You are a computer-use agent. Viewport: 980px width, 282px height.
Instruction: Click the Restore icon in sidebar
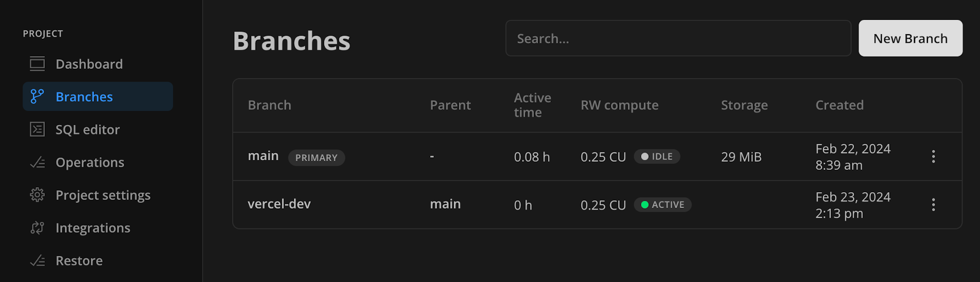click(37, 261)
